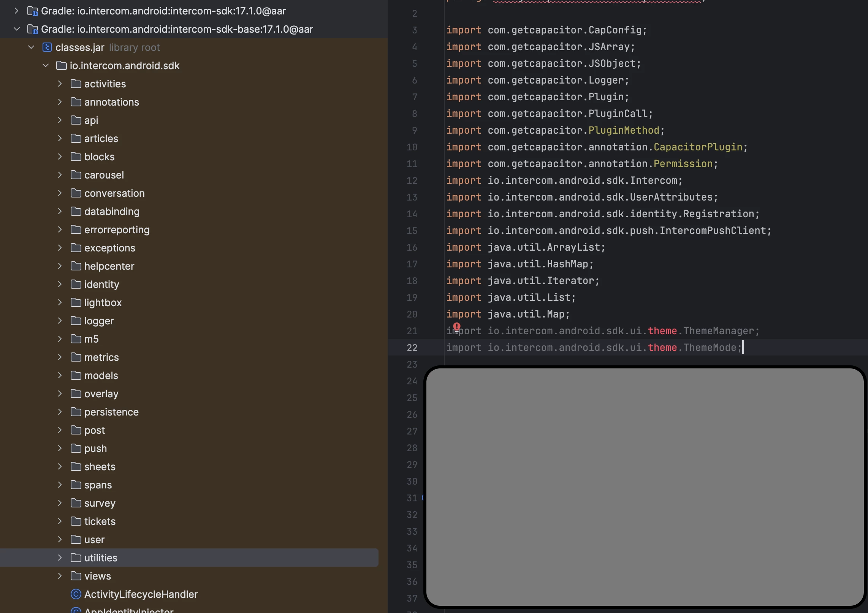
Task: Expand the identity package chevron
Action: pos(60,284)
